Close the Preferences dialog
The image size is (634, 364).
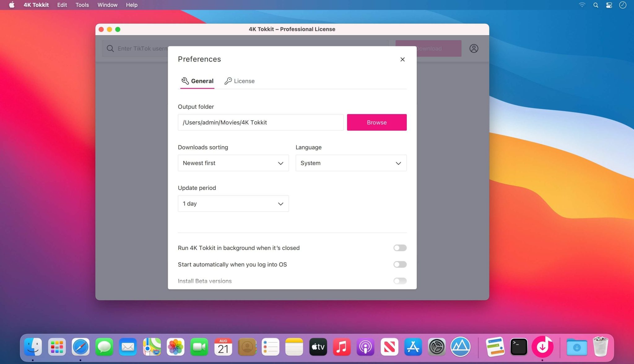point(402,59)
